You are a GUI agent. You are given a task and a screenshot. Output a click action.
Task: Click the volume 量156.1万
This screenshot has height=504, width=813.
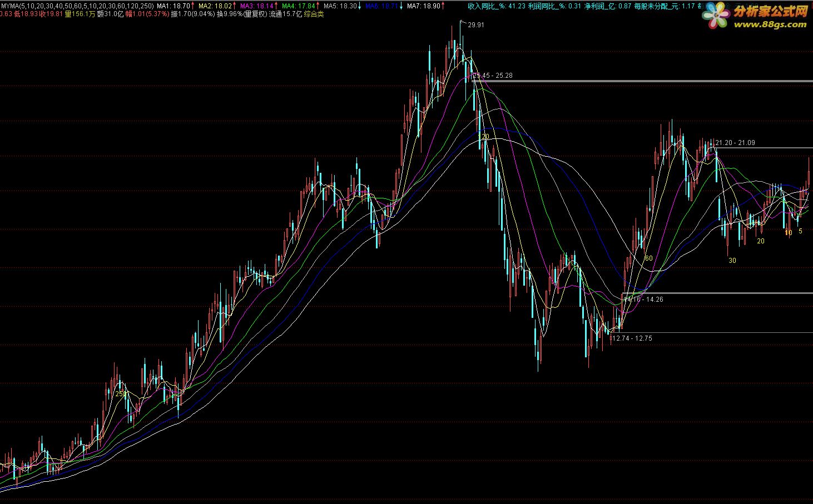(80, 14)
